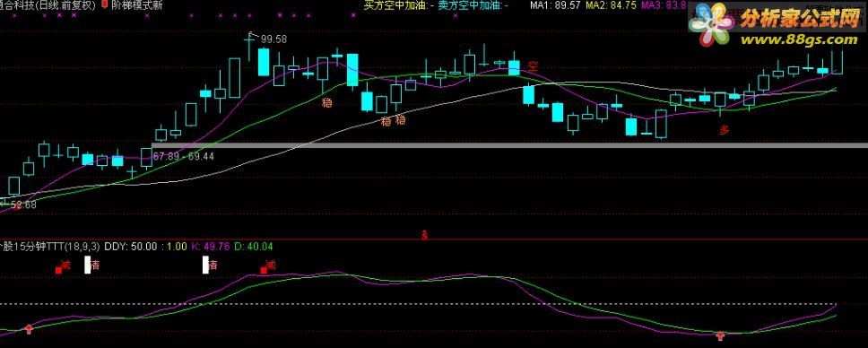Open the www.88gs.com link
This screenshot has height=348, width=868.
tap(799, 39)
